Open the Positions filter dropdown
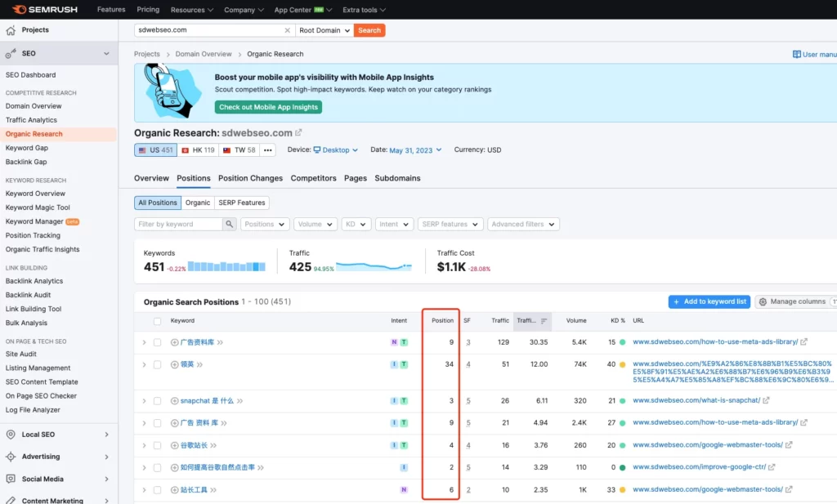 click(x=265, y=224)
